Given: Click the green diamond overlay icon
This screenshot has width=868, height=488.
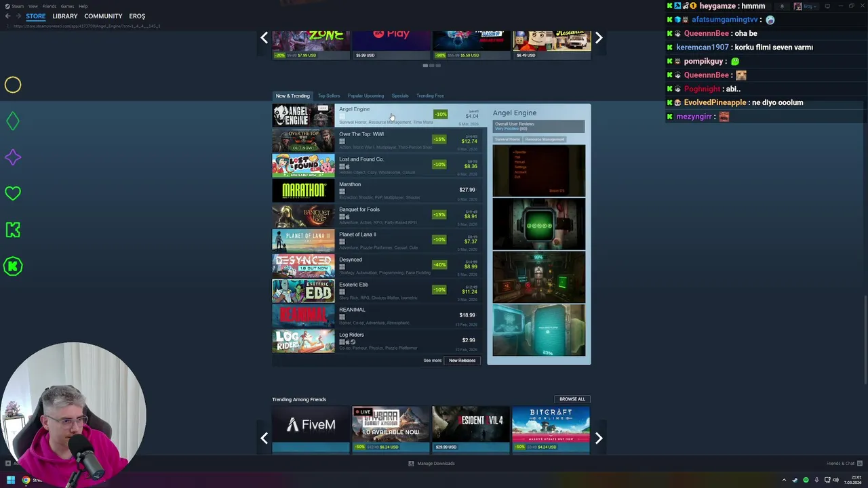Looking at the screenshot, I should (13, 121).
